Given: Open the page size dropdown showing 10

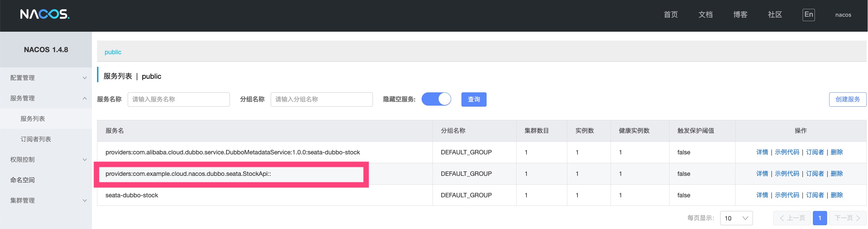Looking at the screenshot, I should (736, 218).
